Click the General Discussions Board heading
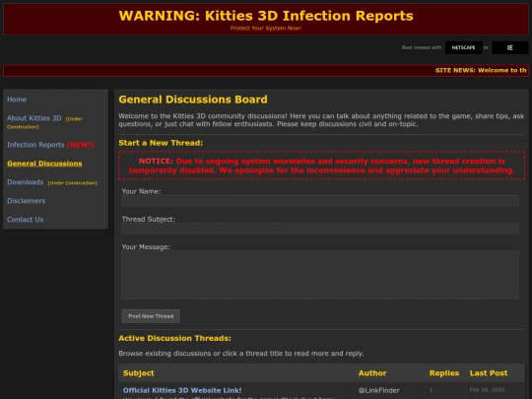The image size is (532, 399). pyautogui.click(x=193, y=100)
